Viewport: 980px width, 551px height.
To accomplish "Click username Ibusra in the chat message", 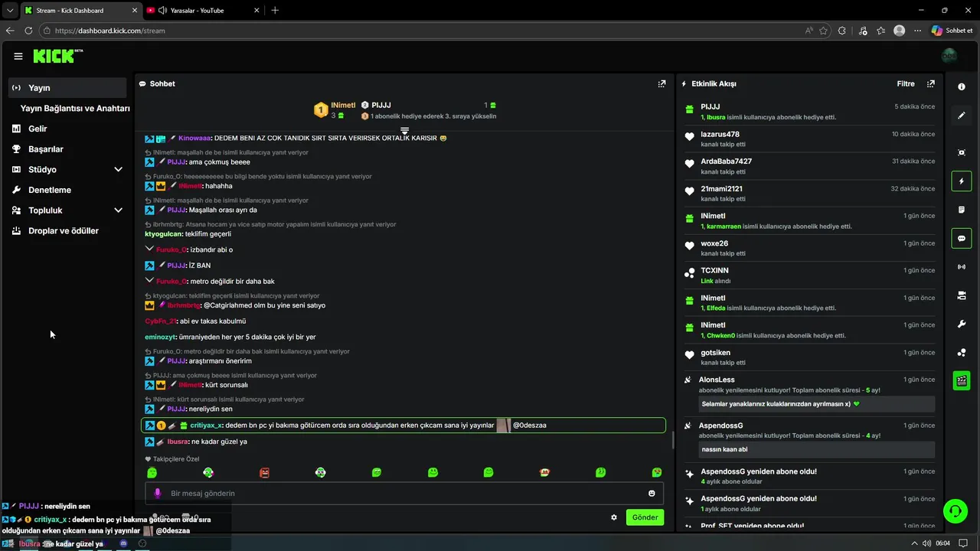I will tap(178, 442).
